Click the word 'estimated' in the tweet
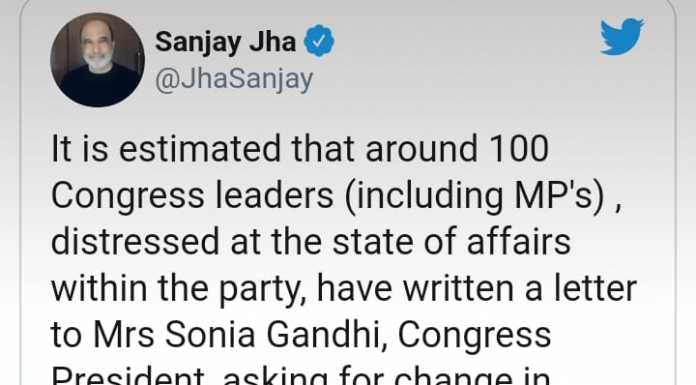 pyautogui.click(x=200, y=148)
